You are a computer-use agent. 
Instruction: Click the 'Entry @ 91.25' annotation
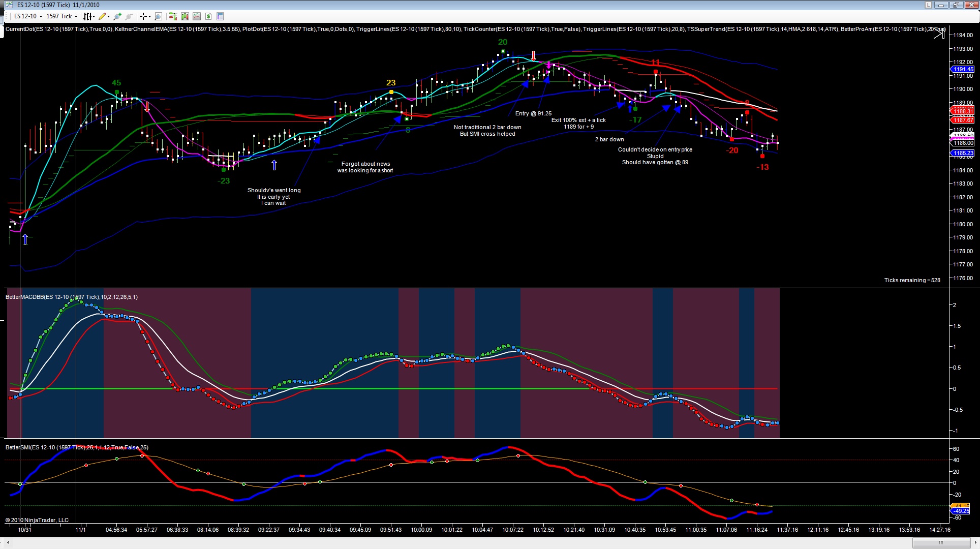tap(533, 114)
